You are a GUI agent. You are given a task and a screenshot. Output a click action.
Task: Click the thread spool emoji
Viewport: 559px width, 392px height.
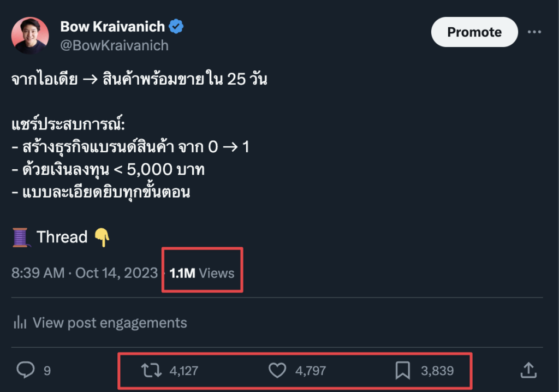pos(21,237)
